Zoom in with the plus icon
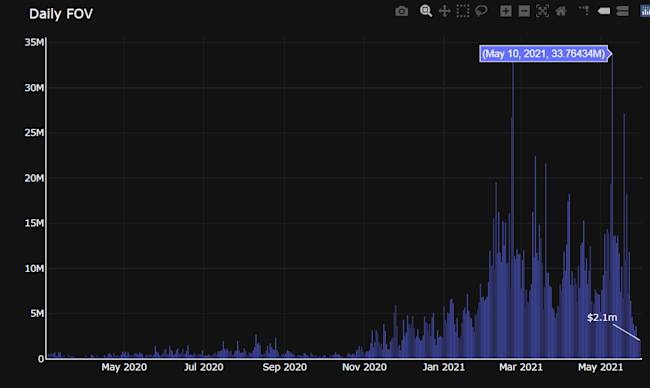This screenshot has width=650, height=388. pyautogui.click(x=505, y=11)
